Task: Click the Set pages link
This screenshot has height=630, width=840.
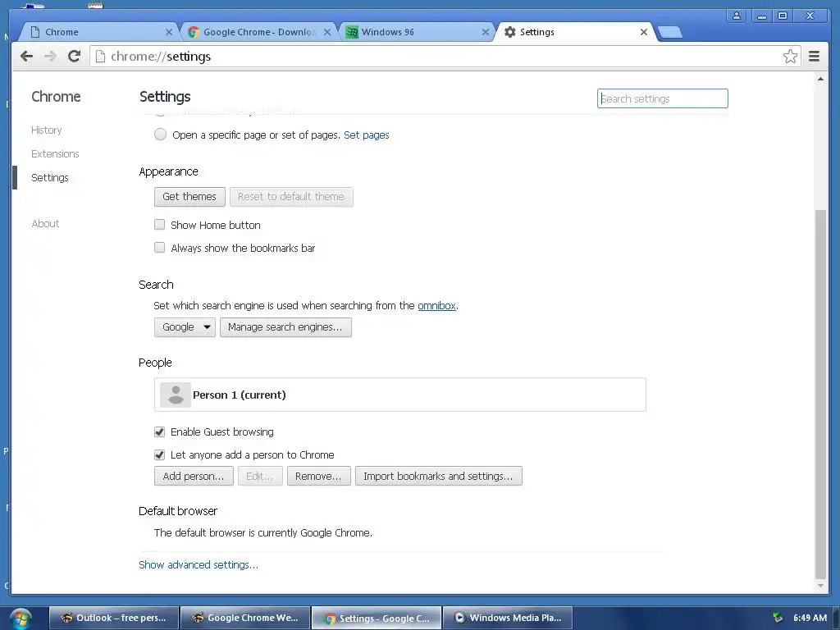Action: point(367,135)
